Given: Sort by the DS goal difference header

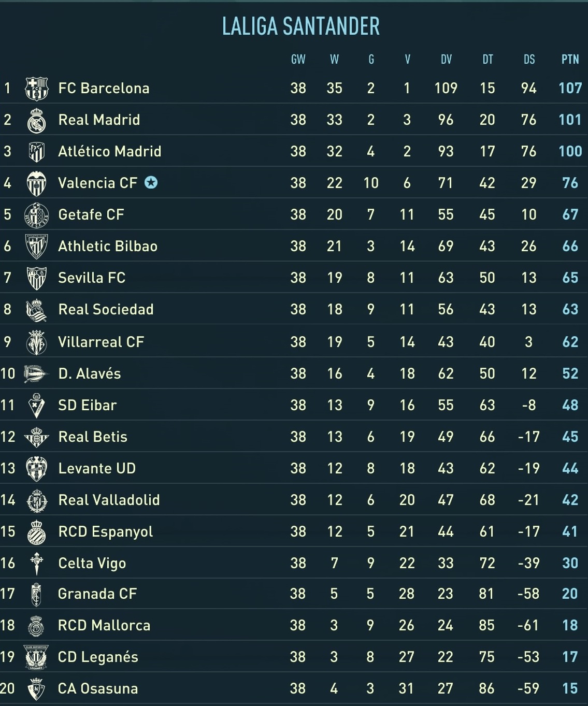Looking at the screenshot, I should 529,60.
